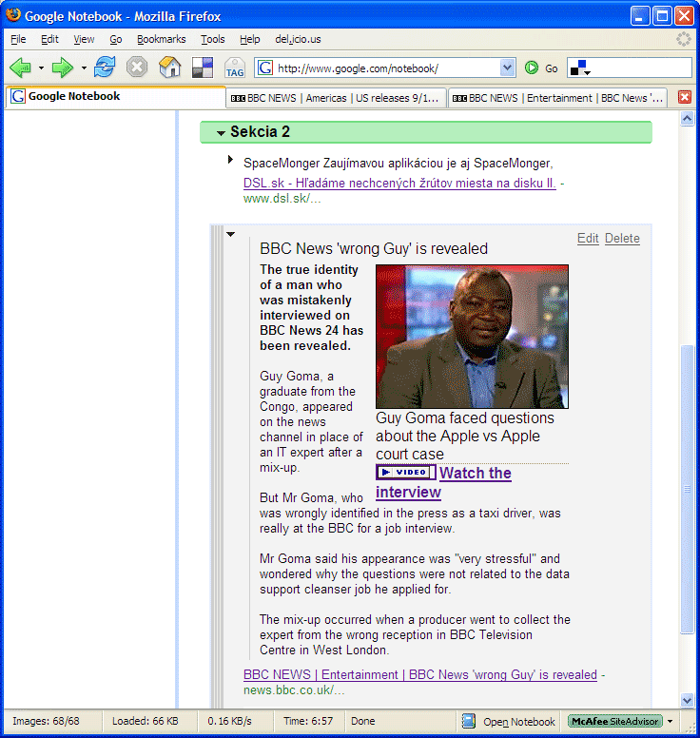Click the Sekcia 2 section heading text
Viewport: 700px width, 738px height.
[260, 132]
